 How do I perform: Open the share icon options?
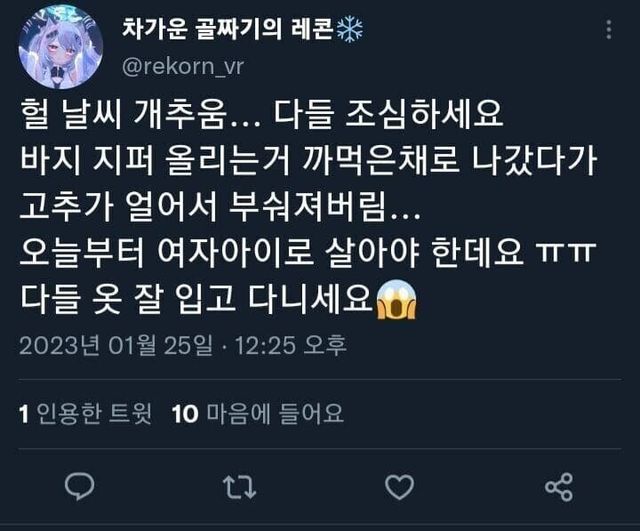(x=559, y=487)
